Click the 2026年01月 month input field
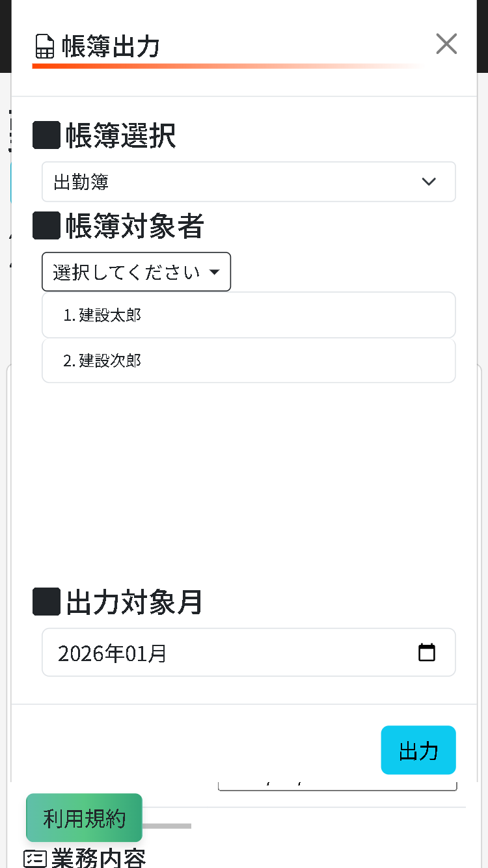The height and width of the screenshot is (868, 488). coord(195,652)
